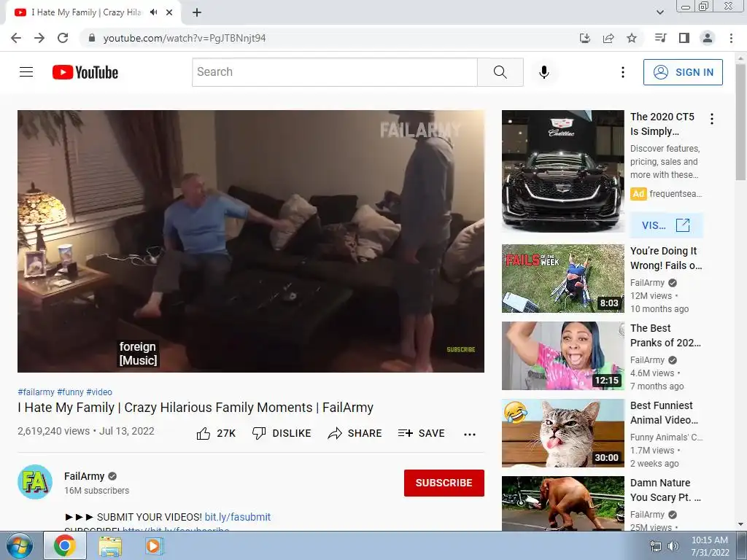
Task: Click the search magnifier button
Action: coord(500,72)
